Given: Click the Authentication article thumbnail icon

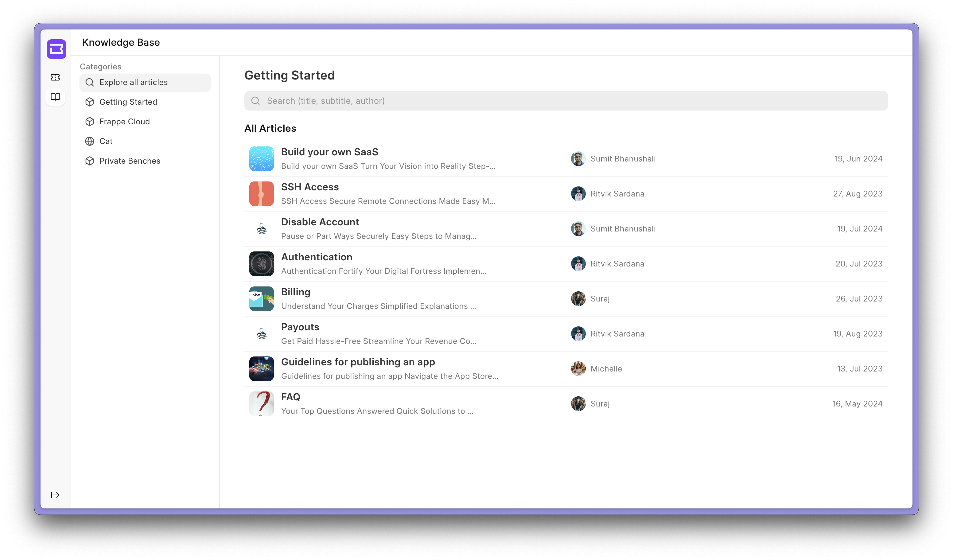Looking at the screenshot, I should click(x=261, y=263).
